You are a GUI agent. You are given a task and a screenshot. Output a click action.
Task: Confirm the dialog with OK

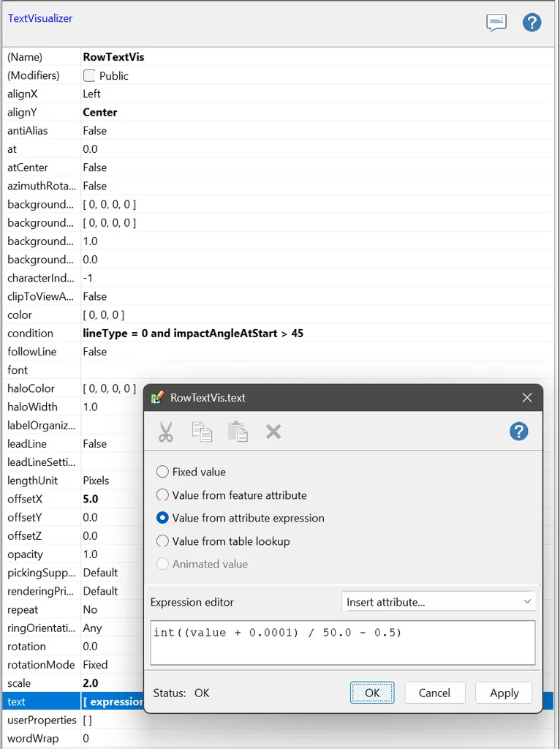pos(372,693)
